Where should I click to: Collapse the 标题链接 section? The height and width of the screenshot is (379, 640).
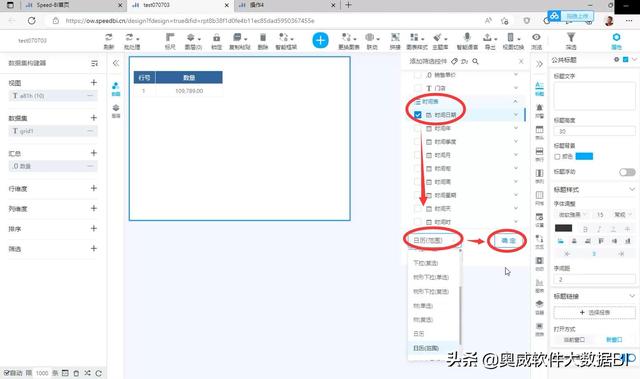click(632, 296)
